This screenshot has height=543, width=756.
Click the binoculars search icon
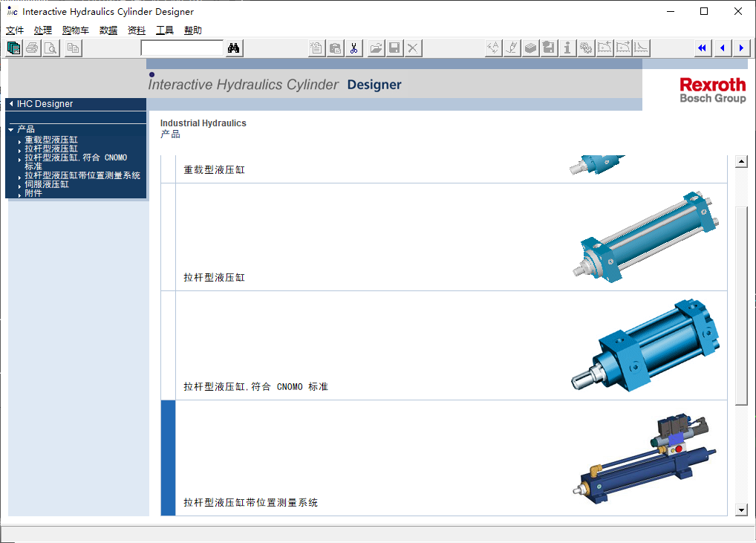coord(233,48)
